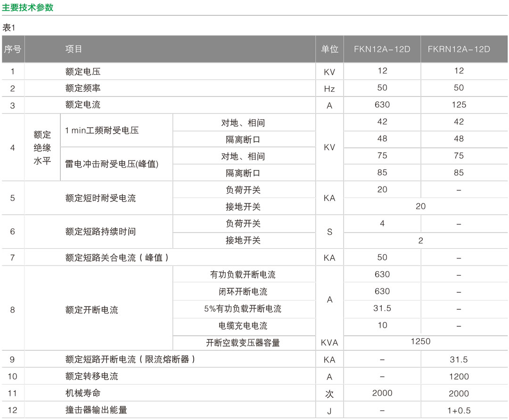Click the 1250 transformer capacity value

[x=420, y=341]
